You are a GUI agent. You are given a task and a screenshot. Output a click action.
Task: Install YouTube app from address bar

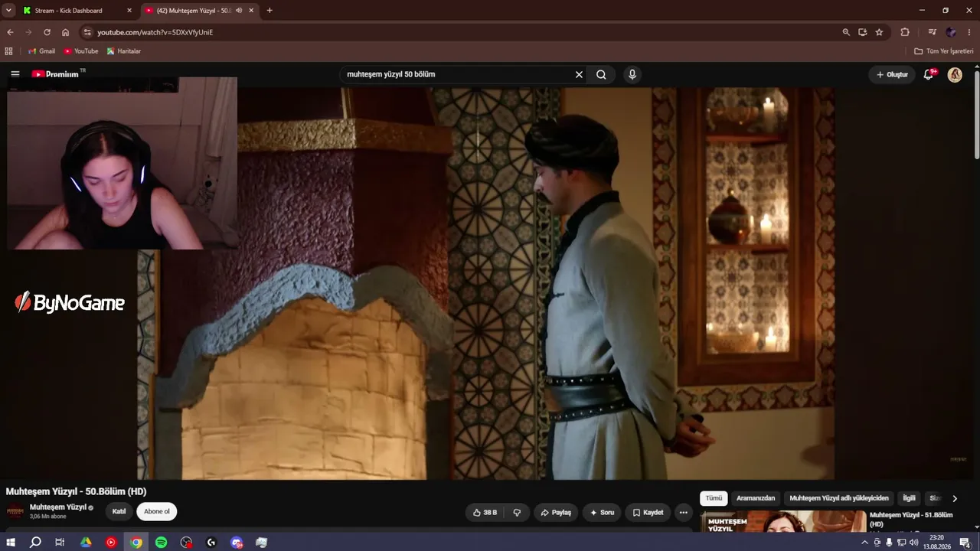click(863, 32)
